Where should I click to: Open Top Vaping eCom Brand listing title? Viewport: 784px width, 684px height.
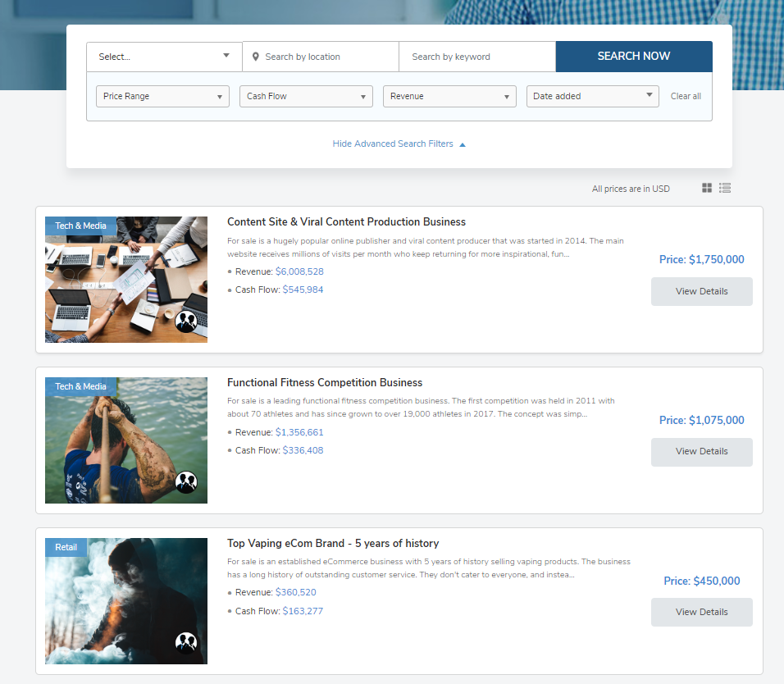point(333,544)
